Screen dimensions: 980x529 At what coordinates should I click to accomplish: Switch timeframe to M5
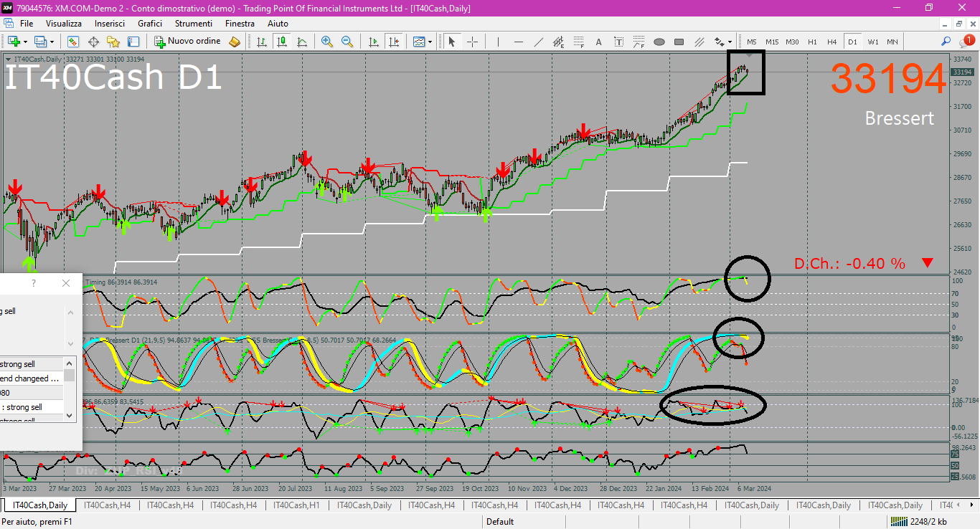click(x=752, y=42)
